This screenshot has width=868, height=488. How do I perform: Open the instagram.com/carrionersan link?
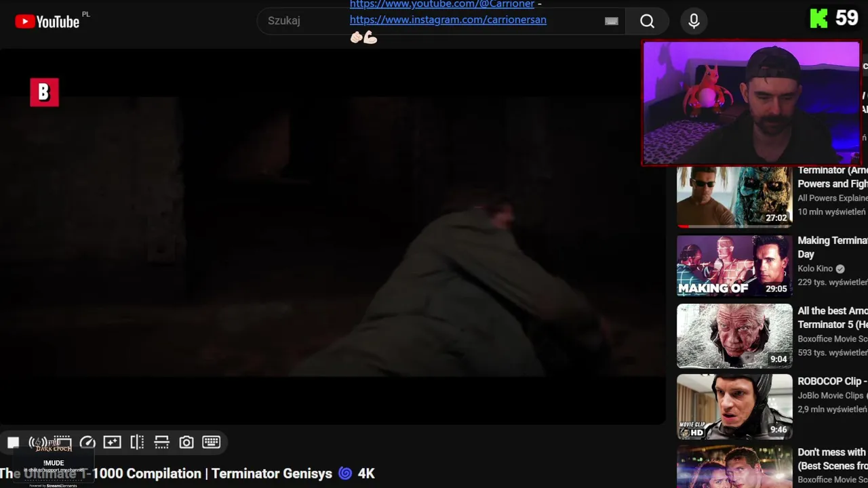pyautogui.click(x=448, y=20)
